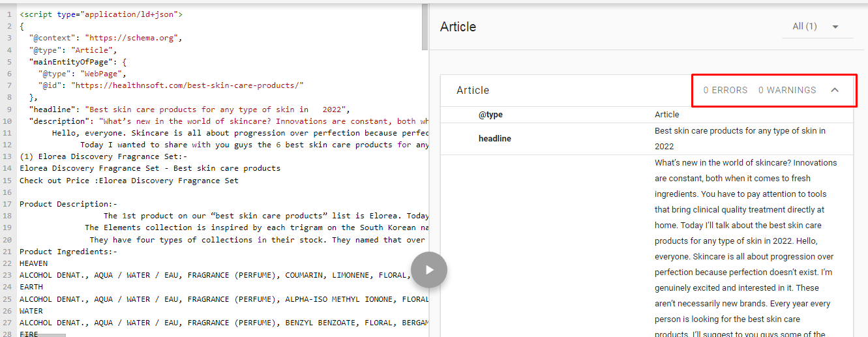The image size is (868, 337).
Task: Click the code editor horizontal scrollbar thumb
Action: [x=51, y=334]
